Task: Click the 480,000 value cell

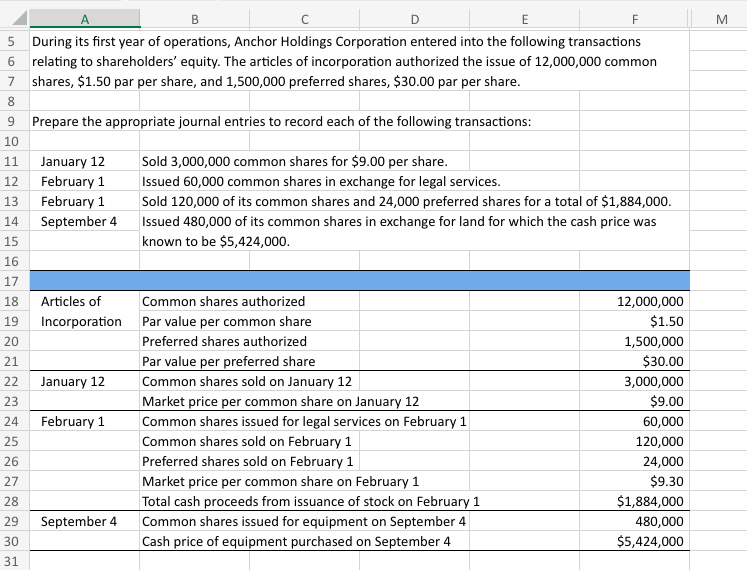Action: coord(635,521)
